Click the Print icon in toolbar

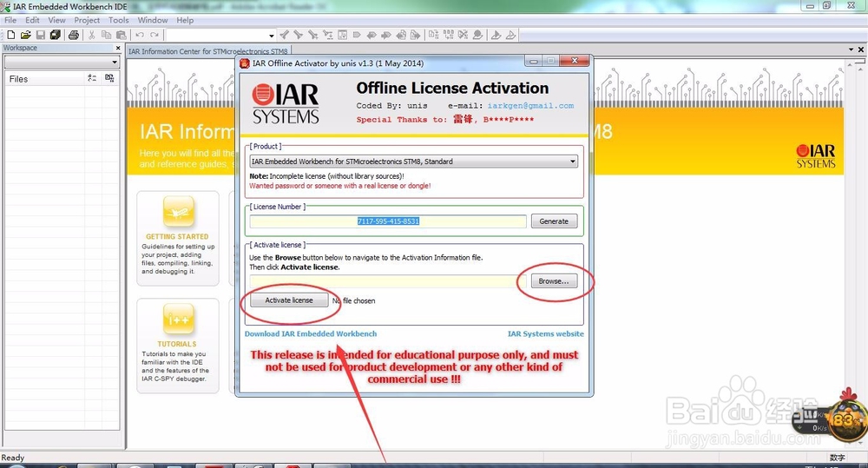pos(74,35)
